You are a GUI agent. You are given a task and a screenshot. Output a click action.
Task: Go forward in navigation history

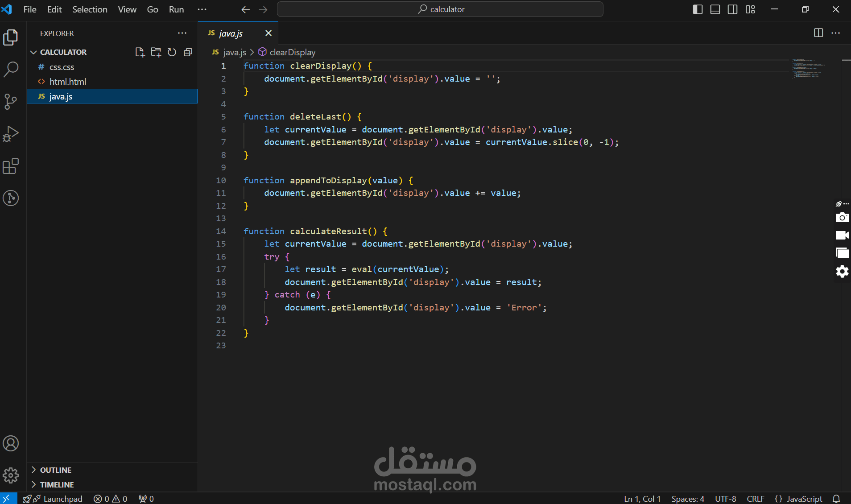coord(263,9)
